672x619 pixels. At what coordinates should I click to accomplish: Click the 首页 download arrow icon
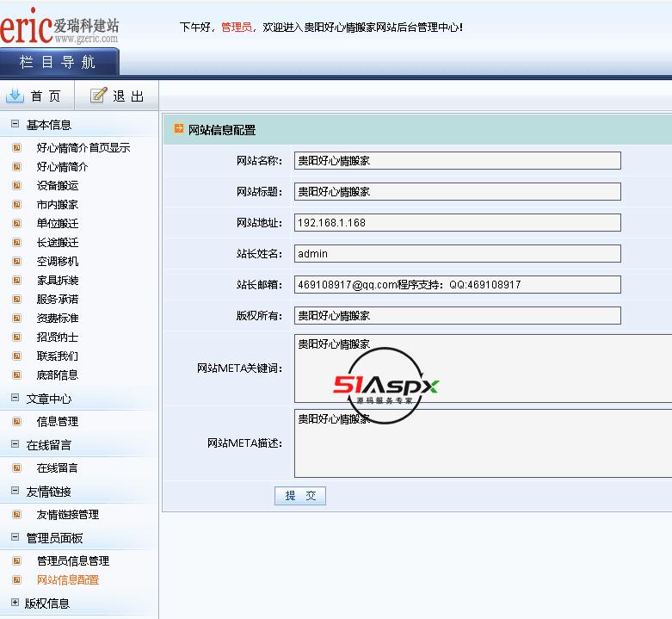[x=15, y=96]
